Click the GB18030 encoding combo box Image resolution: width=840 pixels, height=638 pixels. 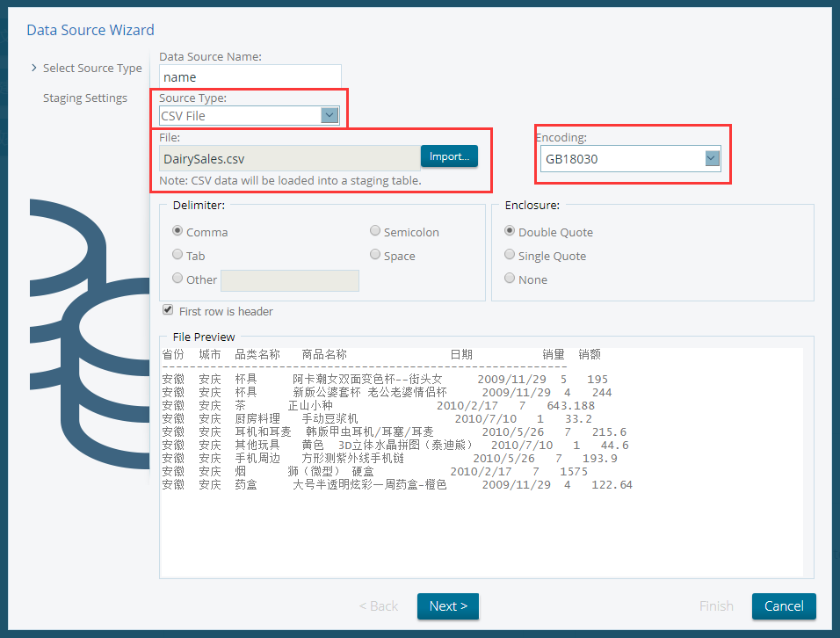click(x=631, y=158)
